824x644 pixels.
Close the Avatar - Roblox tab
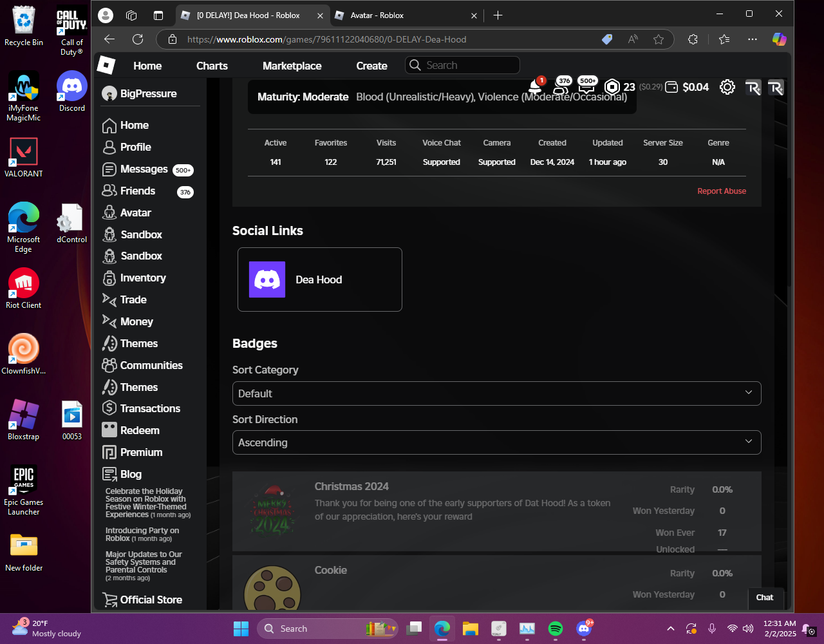pyautogui.click(x=474, y=15)
